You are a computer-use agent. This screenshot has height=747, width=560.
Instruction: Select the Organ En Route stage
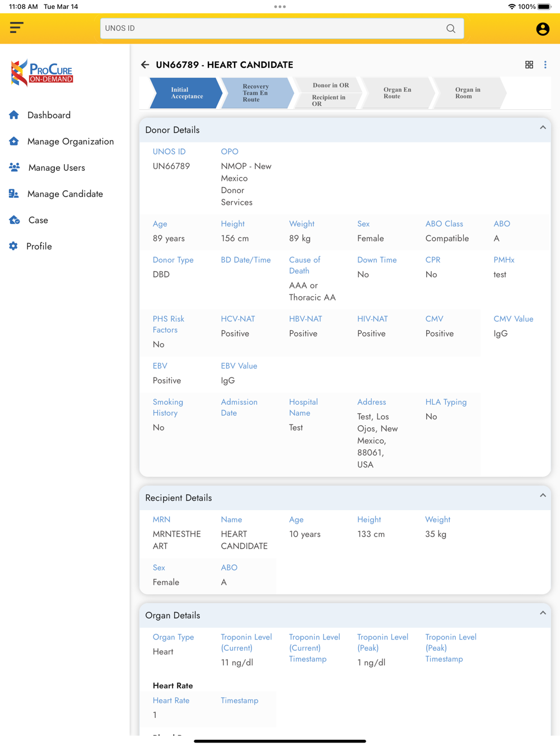pyautogui.click(x=397, y=93)
